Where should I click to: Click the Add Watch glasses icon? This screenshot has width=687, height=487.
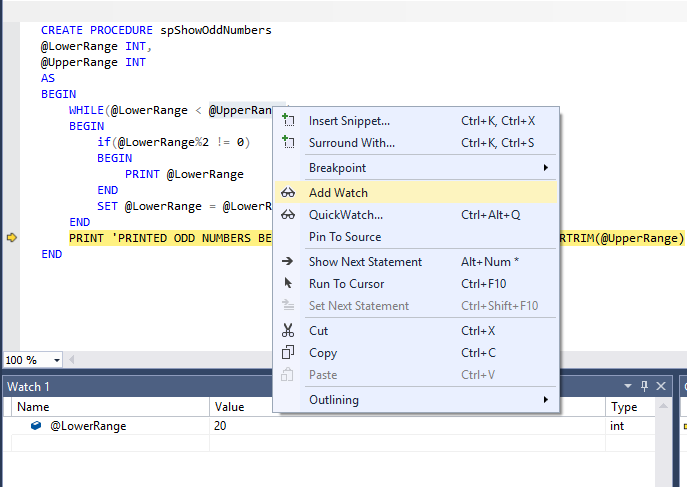[x=288, y=193]
